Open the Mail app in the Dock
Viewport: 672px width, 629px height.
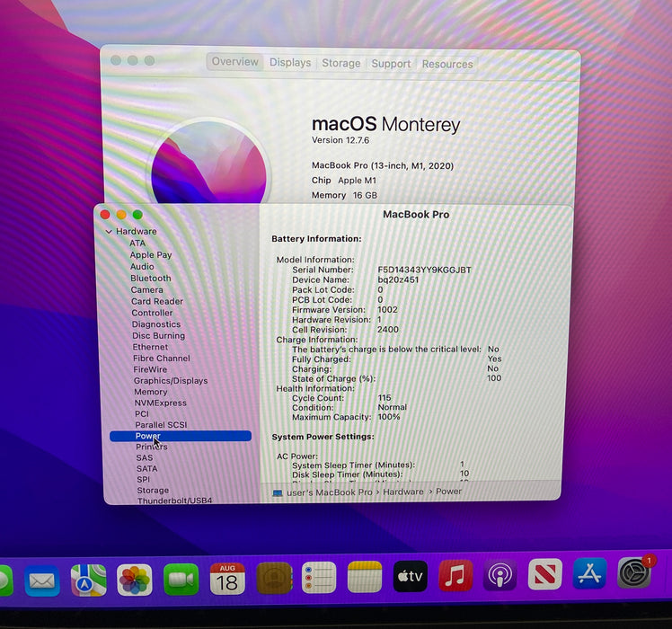click(42, 580)
